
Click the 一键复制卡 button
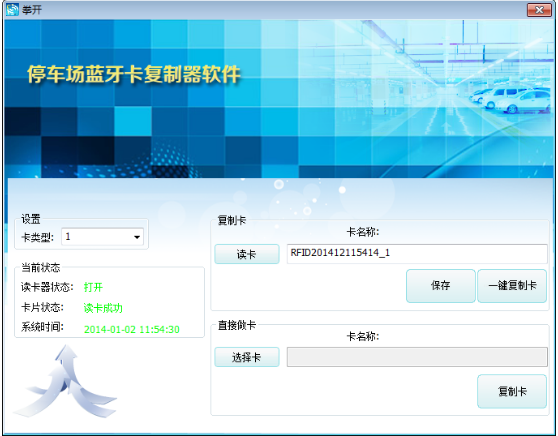[x=512, y=286]
